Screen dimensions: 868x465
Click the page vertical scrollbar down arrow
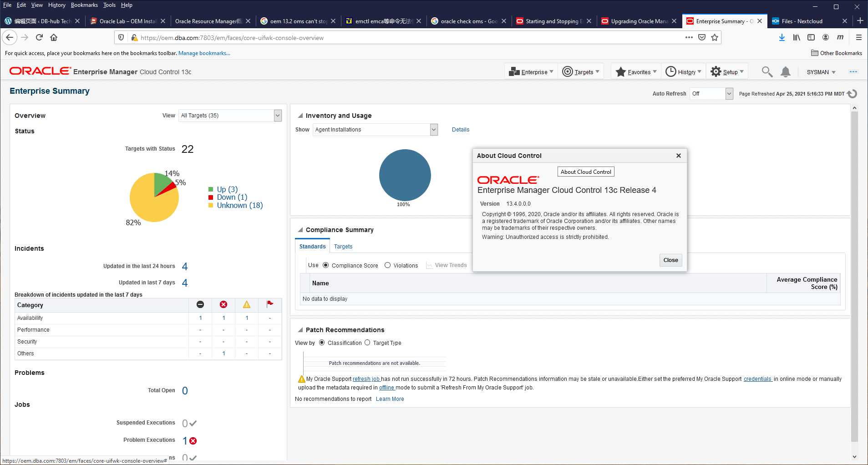coord(854,457)
